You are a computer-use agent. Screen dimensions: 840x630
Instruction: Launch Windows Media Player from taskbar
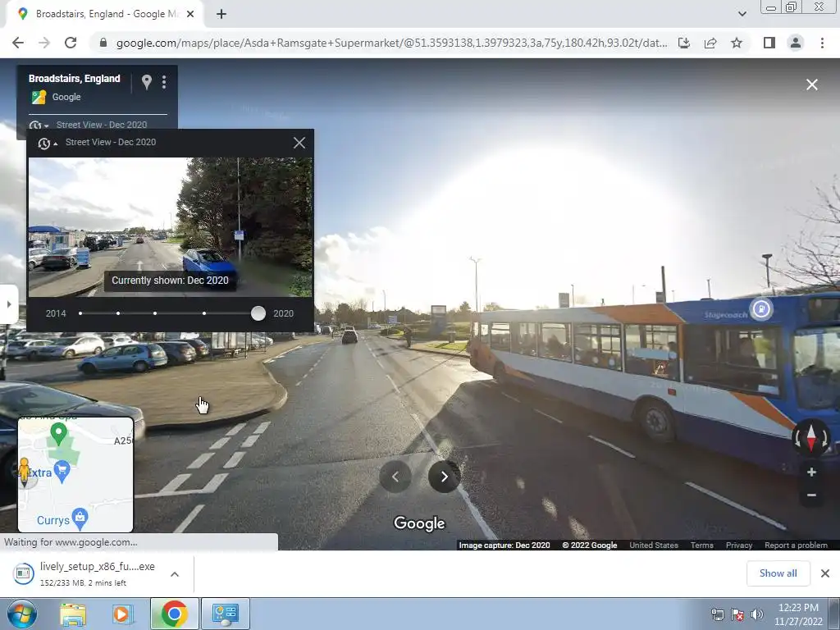click(x=123, y=614)
